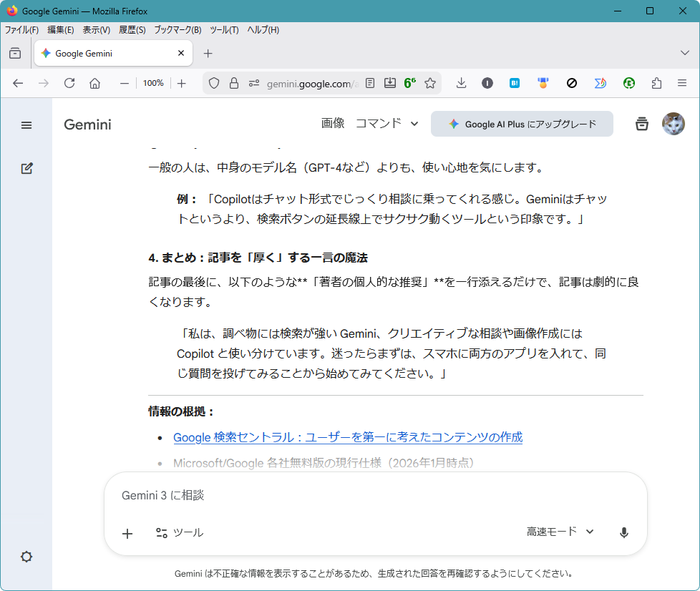
Task: Open the ヘルプ(H) menu
Action: 263,30
